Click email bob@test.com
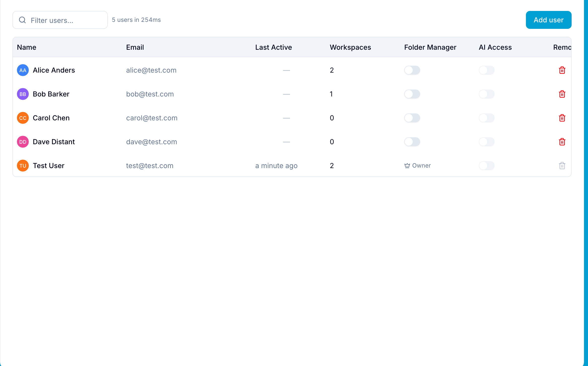This screenshot has width=588, height=366. click(150, 94)
